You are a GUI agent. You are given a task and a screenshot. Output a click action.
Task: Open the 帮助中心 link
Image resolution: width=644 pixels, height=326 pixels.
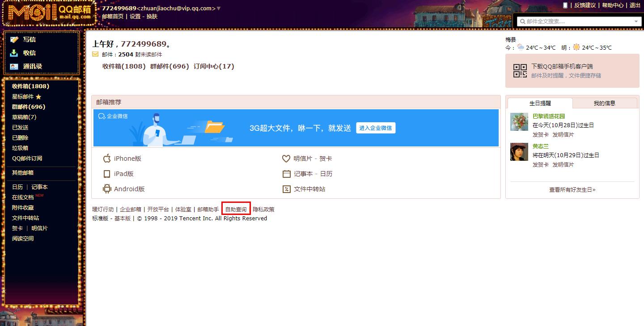(613, 5)
